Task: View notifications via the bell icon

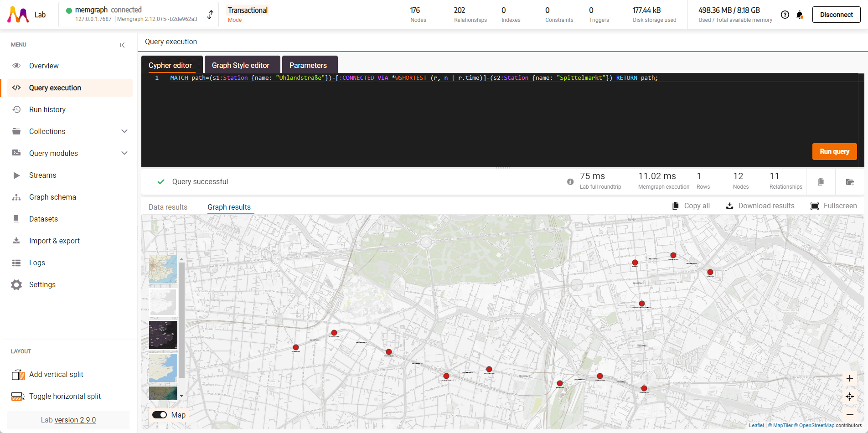Action: (800, 15)
